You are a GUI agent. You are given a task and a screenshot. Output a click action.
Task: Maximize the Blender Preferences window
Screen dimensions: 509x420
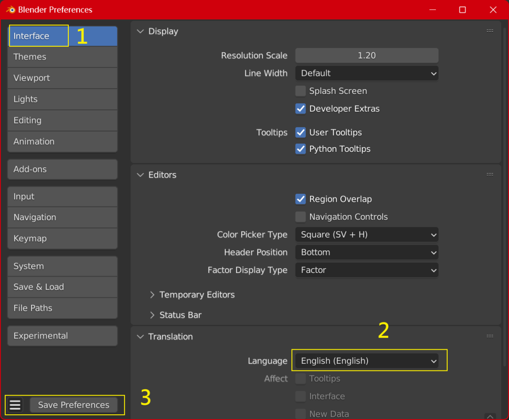(463, 10)
